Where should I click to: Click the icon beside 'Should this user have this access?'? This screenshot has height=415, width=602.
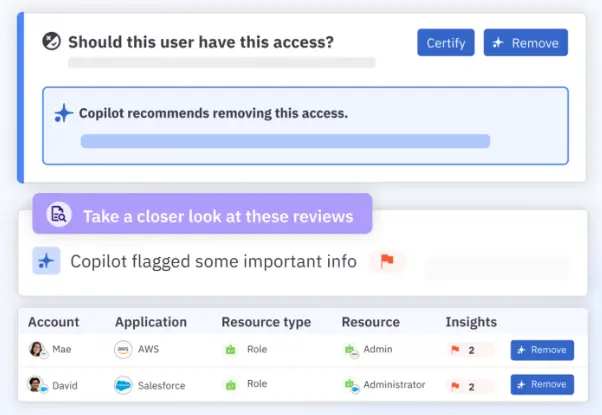[52, 42]
